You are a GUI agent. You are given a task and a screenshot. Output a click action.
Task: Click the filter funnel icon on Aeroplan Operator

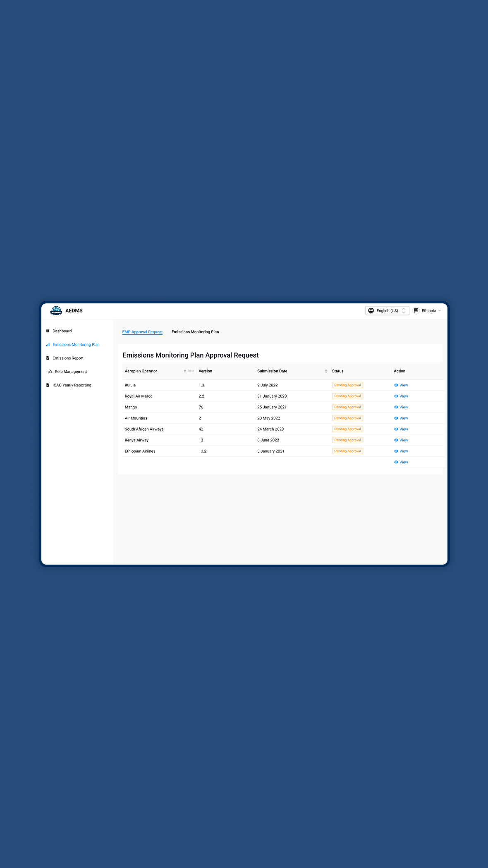click(185, 371)
